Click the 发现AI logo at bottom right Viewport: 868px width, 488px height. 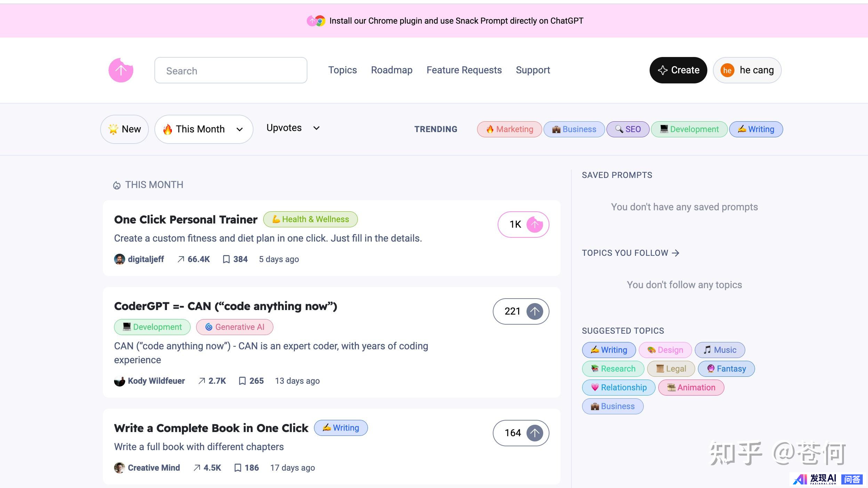pyautogui.click(x=814, y=479)
